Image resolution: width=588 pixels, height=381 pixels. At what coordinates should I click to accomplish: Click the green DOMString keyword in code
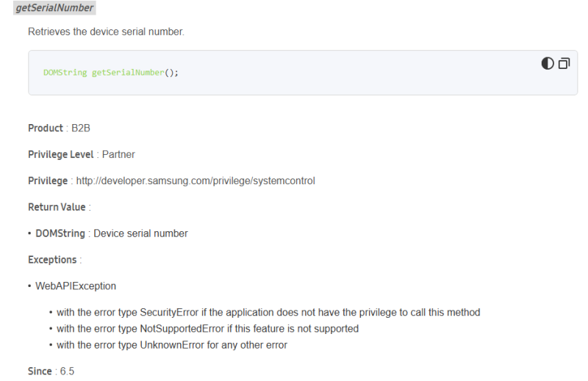coord(65,73)
